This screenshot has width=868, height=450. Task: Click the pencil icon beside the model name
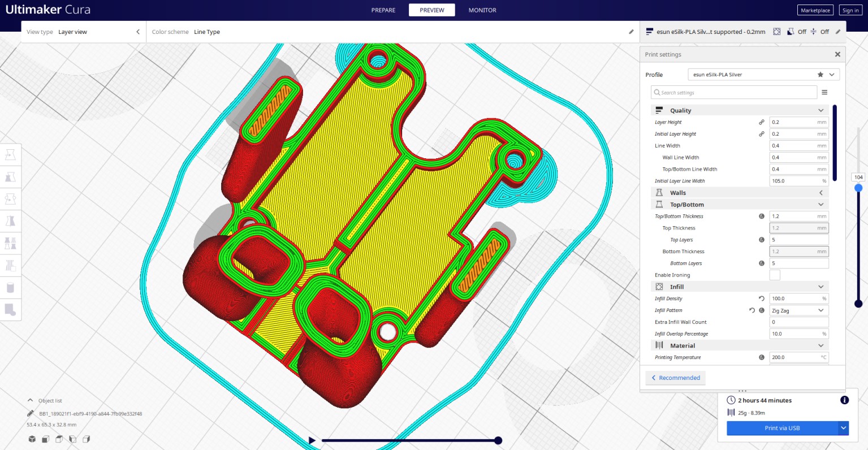31,413
